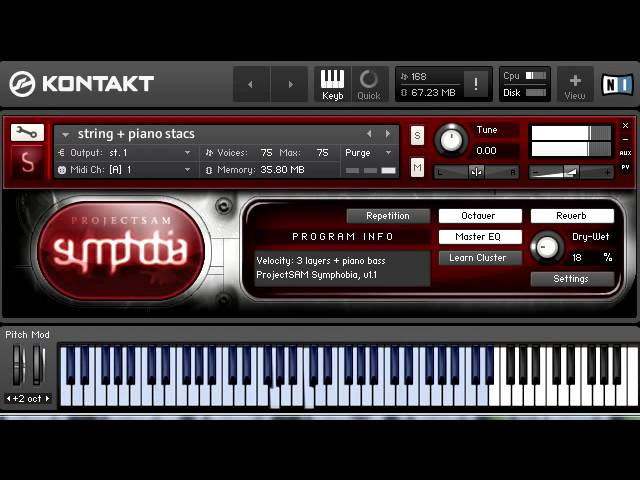Screen dimensions: 640x480
Task: Shift keyboard octave down with left arrow
Action: pos(8,398)
